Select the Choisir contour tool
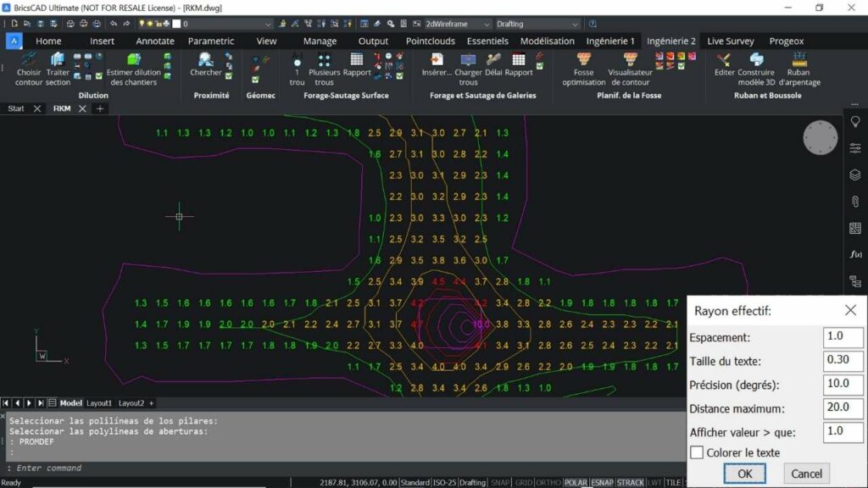 click(29, 69)
